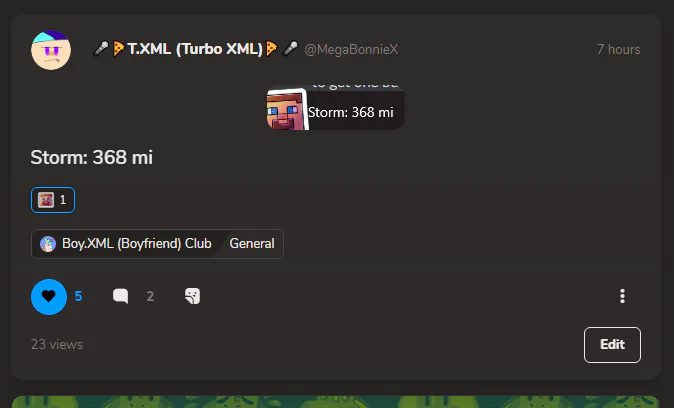Toggle the Minecraft face reaction with count 1
The image size is (674, 408).
(53, 200)
